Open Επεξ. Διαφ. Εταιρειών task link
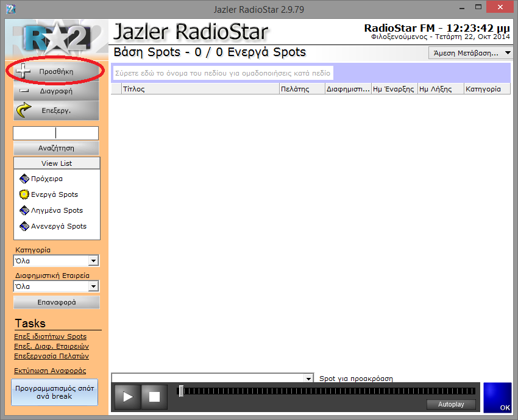The image size is (518, 420). pyautogui.click(x=52, y=346)
